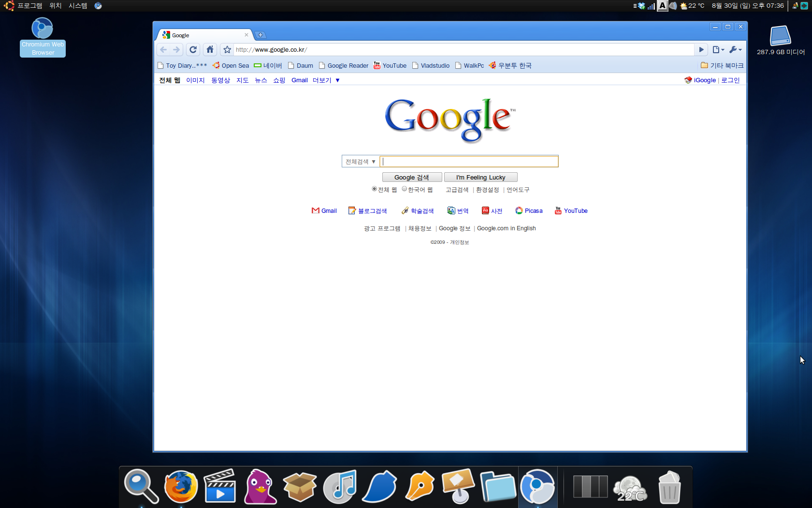Screen dimensions: 812x508
Task: Select 쇼핑 in Google top navigation
Action: coord(279,80)
